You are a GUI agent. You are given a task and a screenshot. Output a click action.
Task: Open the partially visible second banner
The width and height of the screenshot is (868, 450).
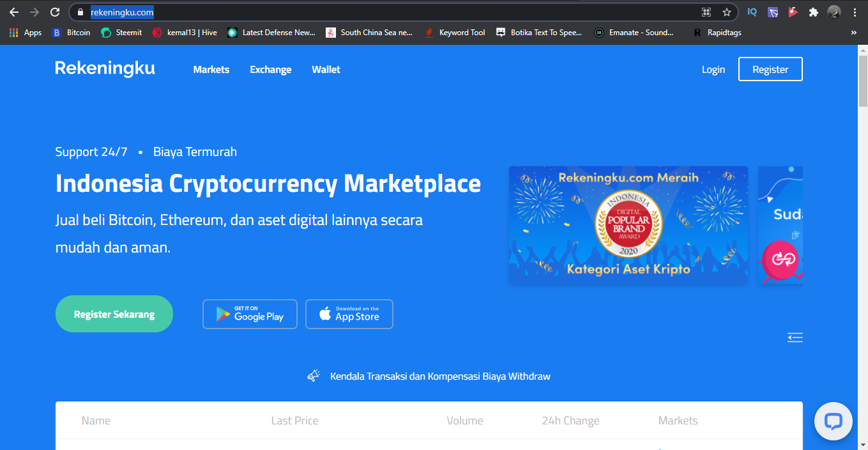click(780, 225)
